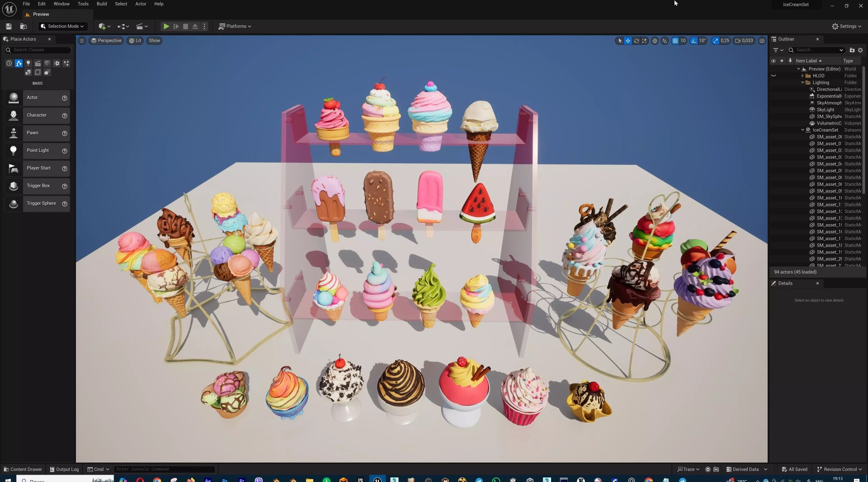Open the Actor menu
This screenshot has height=482, width=868.
point(141,4)
